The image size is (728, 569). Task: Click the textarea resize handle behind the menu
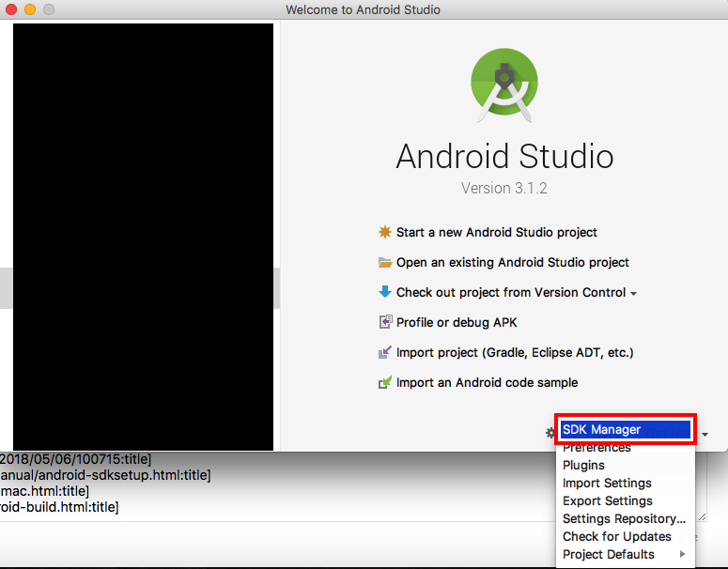pyautogui.click(x=702, y=516)
